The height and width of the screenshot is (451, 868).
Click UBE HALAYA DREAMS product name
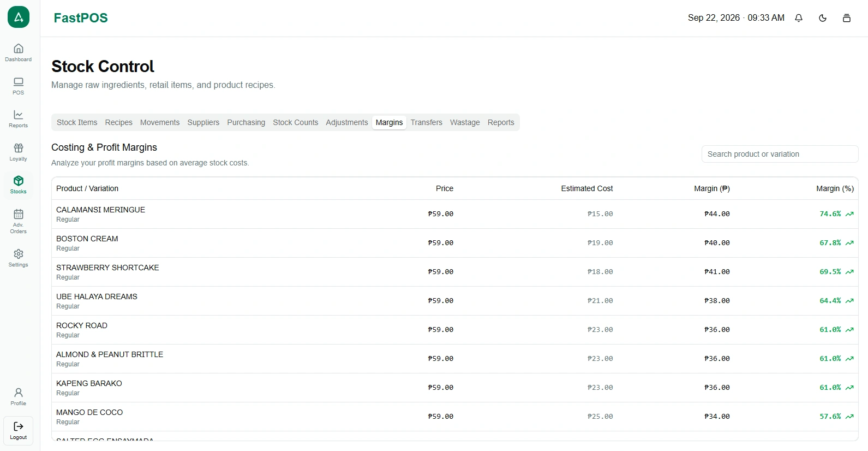(x=97, y=296)
